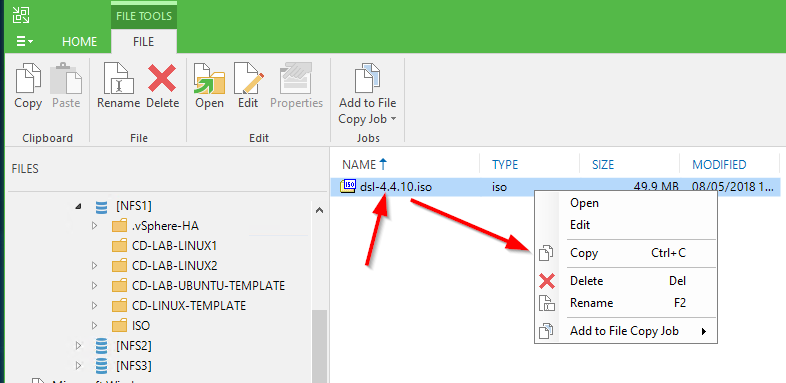Click the rename icon in the context menu

546,303
